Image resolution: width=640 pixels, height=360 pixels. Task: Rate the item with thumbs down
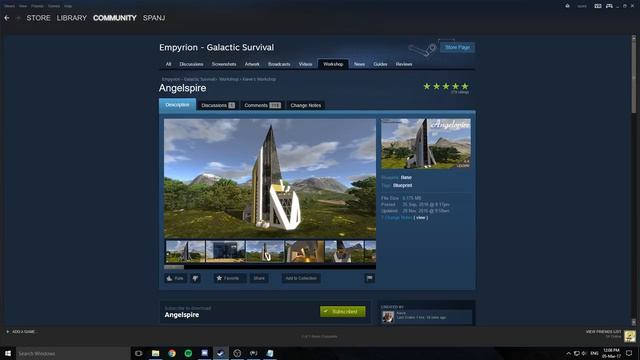[x=195, y=278]
